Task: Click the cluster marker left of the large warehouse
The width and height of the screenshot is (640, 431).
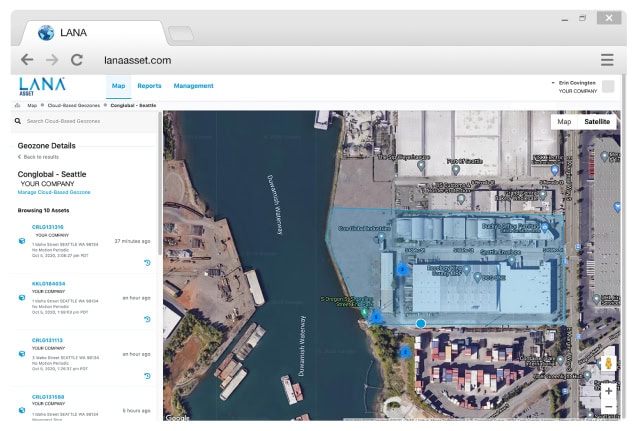Action: click(402, 269)
